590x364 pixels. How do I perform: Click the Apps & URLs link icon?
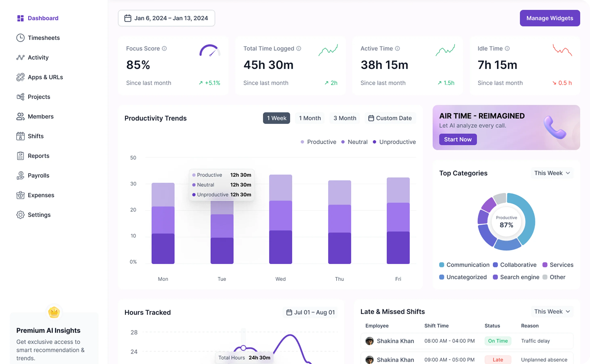20,77
